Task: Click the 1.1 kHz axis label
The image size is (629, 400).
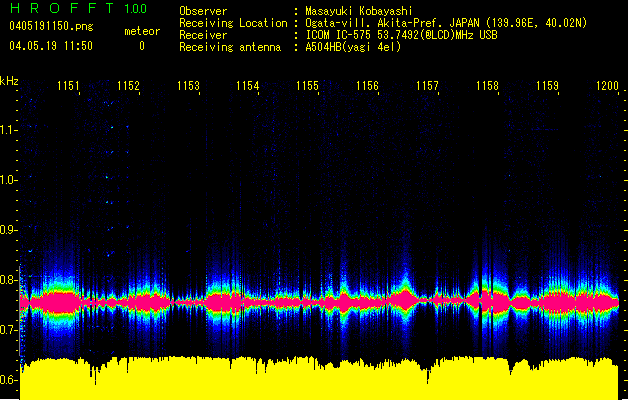Action: click(x=8, y=130)
